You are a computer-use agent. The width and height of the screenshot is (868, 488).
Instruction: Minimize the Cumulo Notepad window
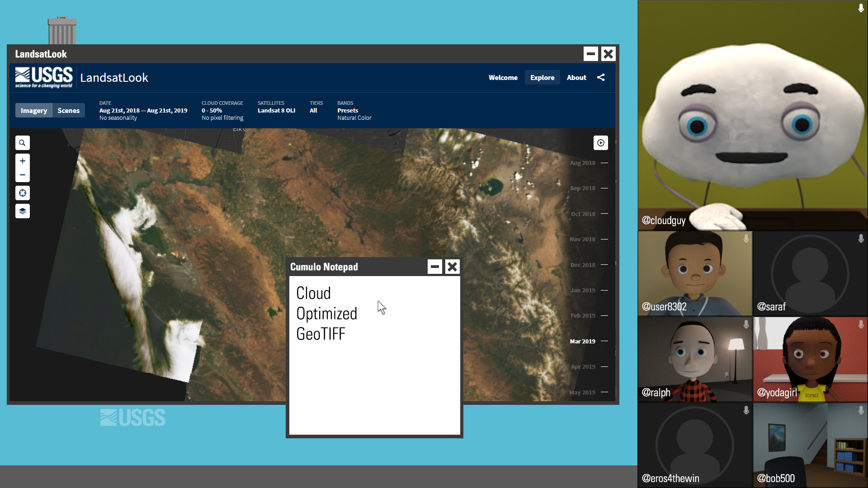[x=434, y=267]
